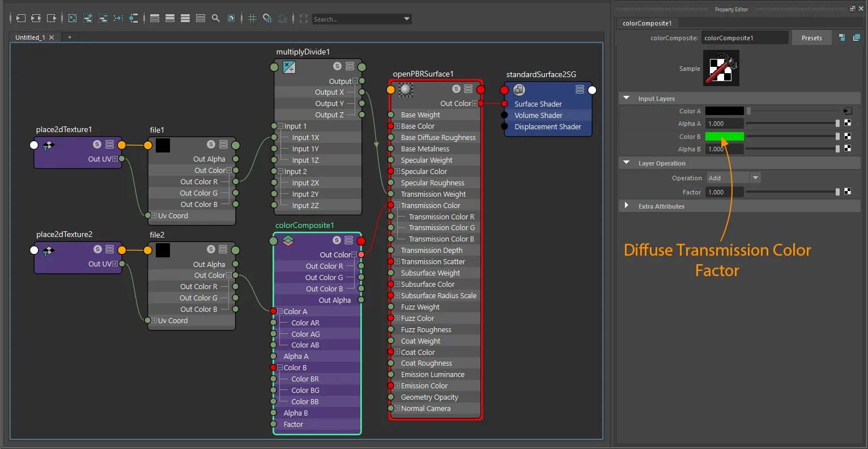Click the openPBRSurface1 material sphere swatch

click(x=406, y=89)
